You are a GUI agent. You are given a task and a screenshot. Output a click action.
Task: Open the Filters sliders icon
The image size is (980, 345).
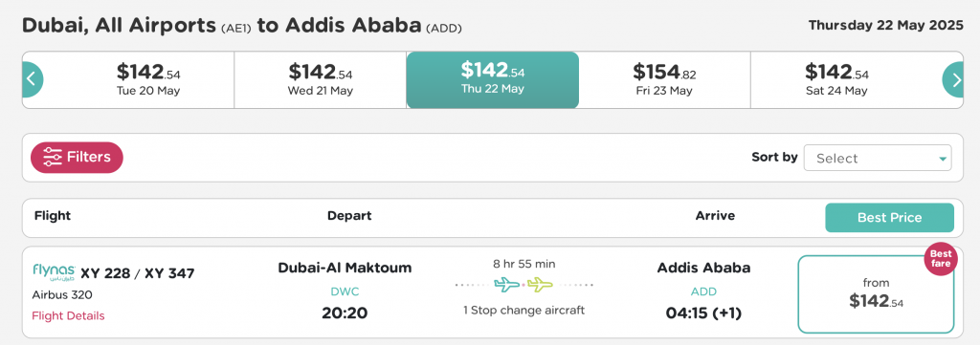[53, 158]
